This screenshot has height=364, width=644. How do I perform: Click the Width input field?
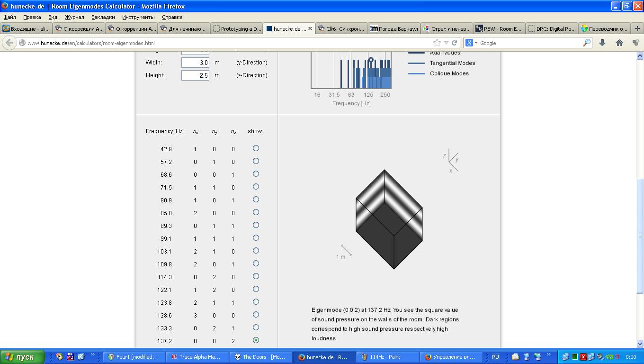coord(195,63)
